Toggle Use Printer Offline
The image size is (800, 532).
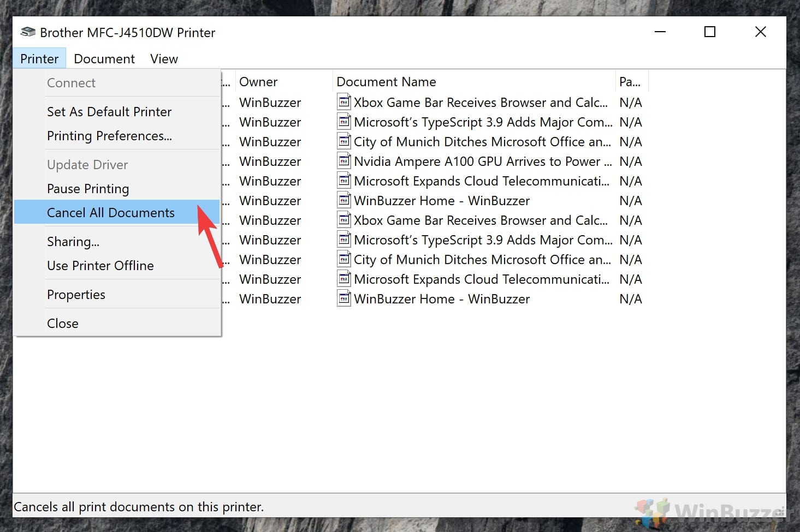point(117,265)
